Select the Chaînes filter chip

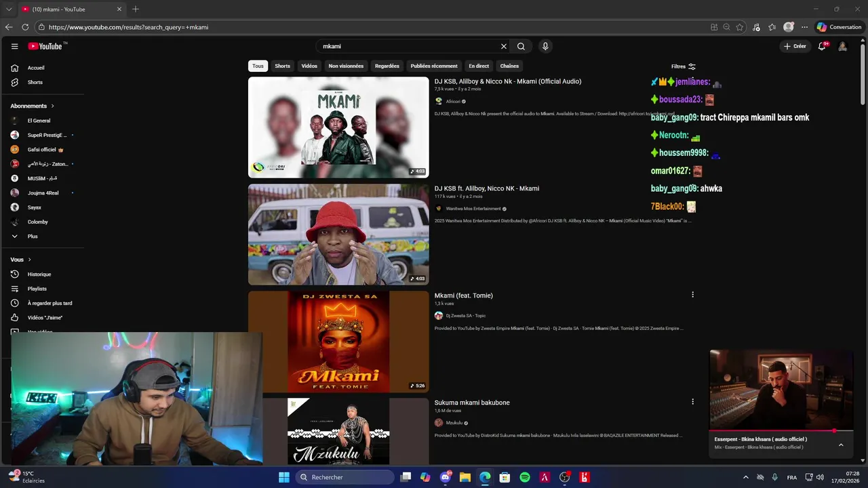509,66
